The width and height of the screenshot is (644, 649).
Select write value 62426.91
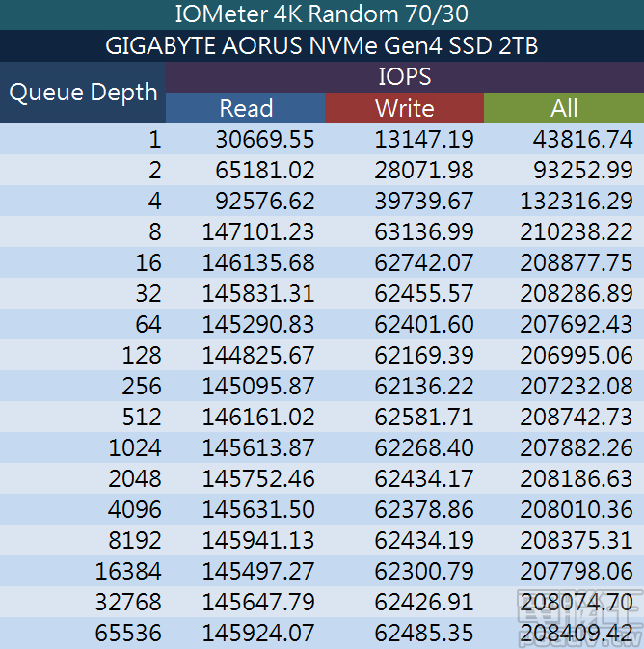point(424,602)
